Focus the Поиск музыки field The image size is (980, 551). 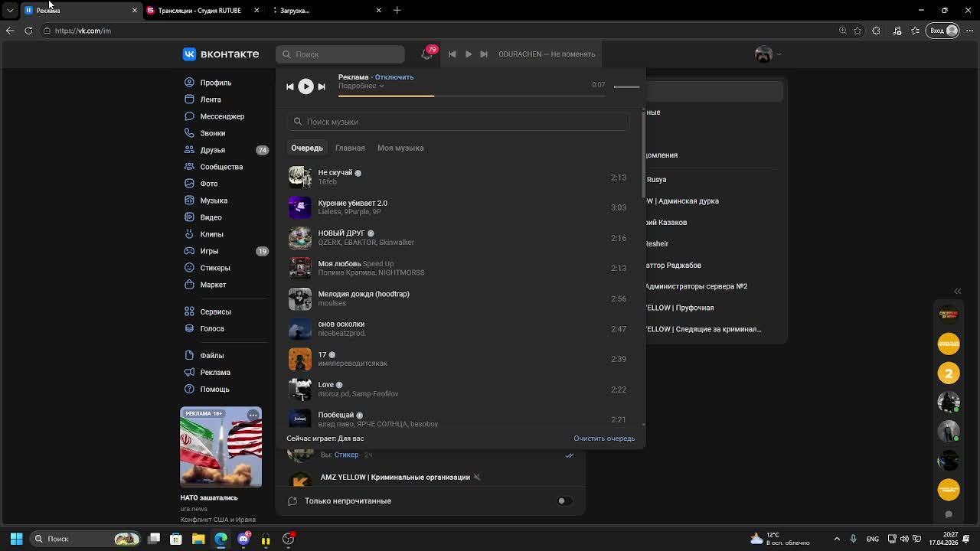tap(459, 122)
